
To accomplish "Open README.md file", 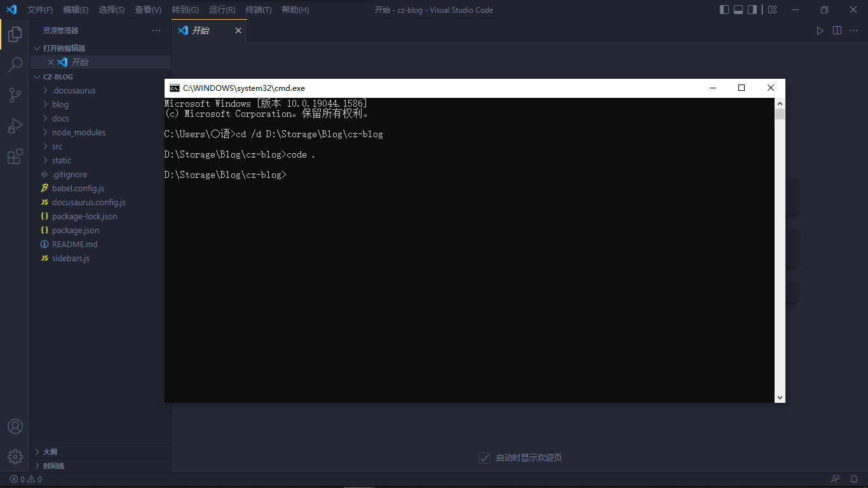I will pyautogui.click(x=101, y=244).
